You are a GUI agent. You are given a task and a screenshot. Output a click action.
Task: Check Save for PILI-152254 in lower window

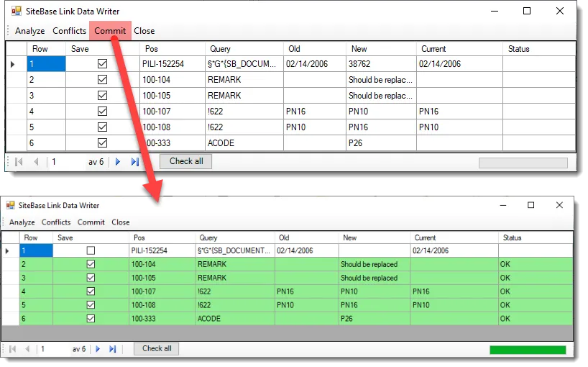click(91, 250)
